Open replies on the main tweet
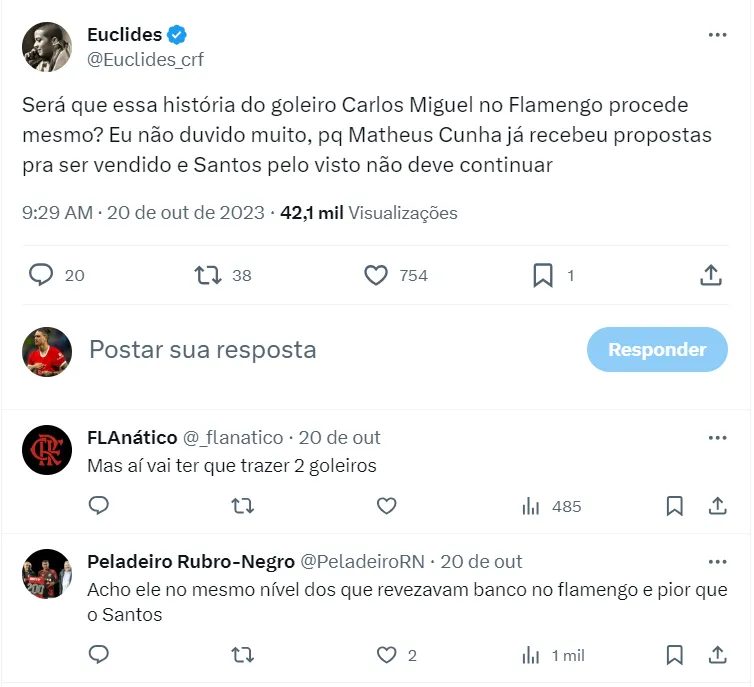The height and width of the screenshot is (687, 754). click(x=42, y=275)
